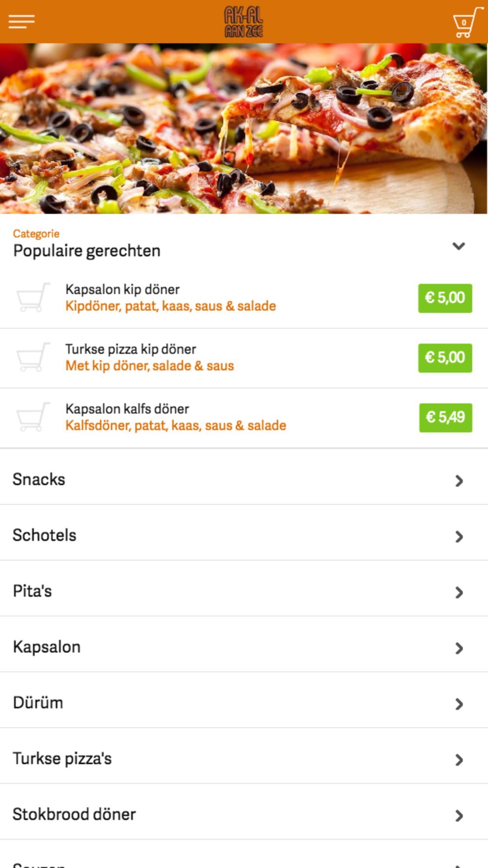
Task: Click the pizza banner image
Action: point(244,128)
